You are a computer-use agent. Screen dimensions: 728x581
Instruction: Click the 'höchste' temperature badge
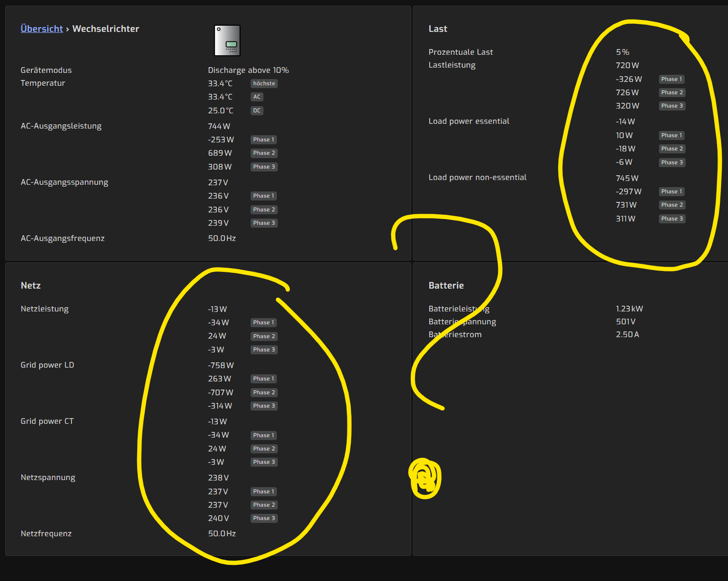click(264, 83)
